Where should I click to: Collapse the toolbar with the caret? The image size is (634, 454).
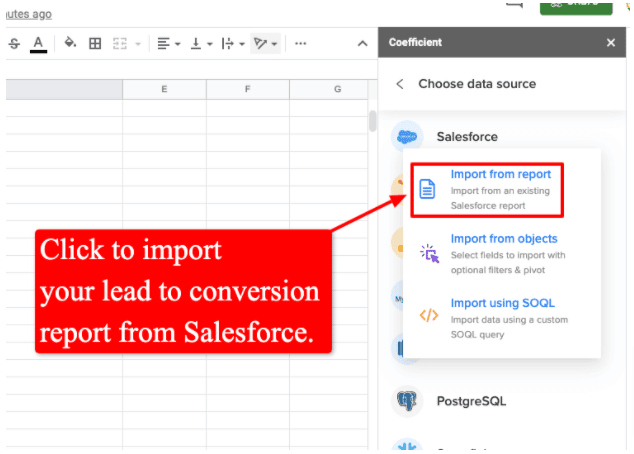pyautogui.click(x=363, y=44)
